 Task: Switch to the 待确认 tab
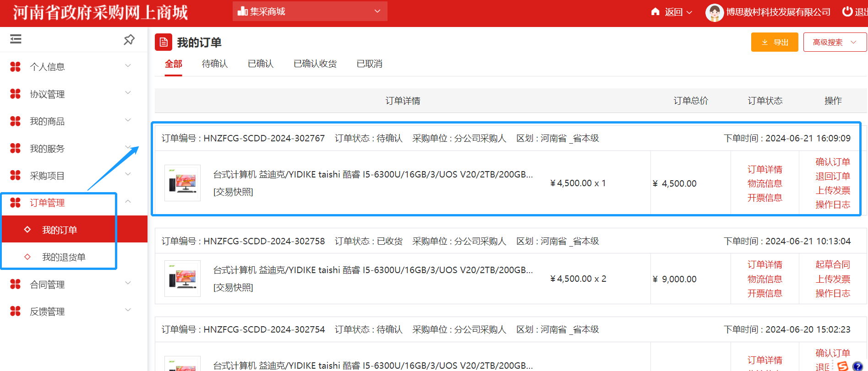click(214, 64)
